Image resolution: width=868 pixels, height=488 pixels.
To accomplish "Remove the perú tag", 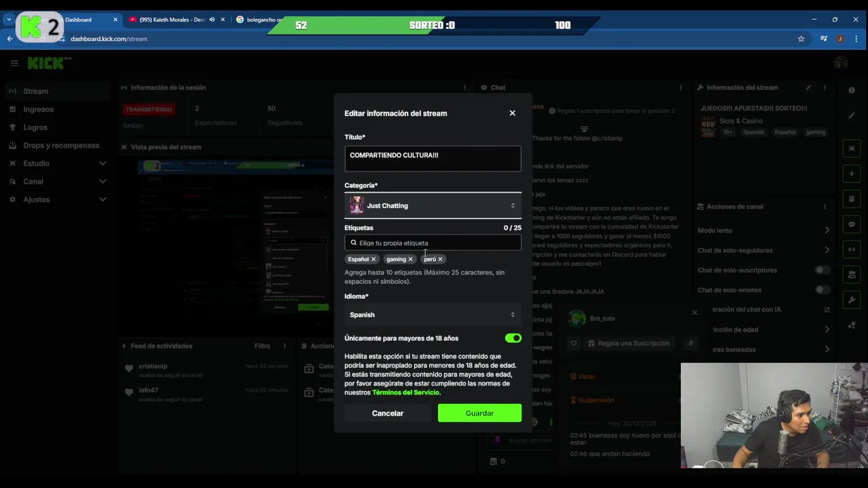I will point(440,259).
